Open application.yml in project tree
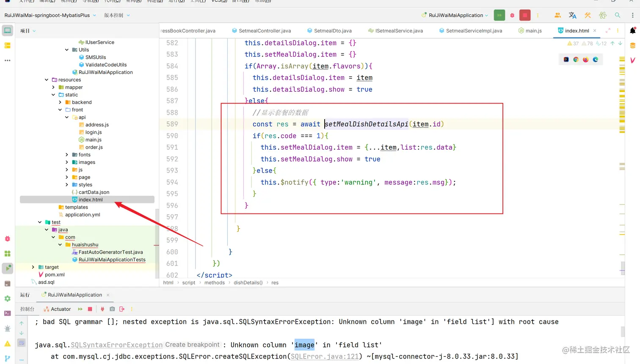Image resolution: width=640 pixels, height=364 pixels. click(x=83, y=215)
